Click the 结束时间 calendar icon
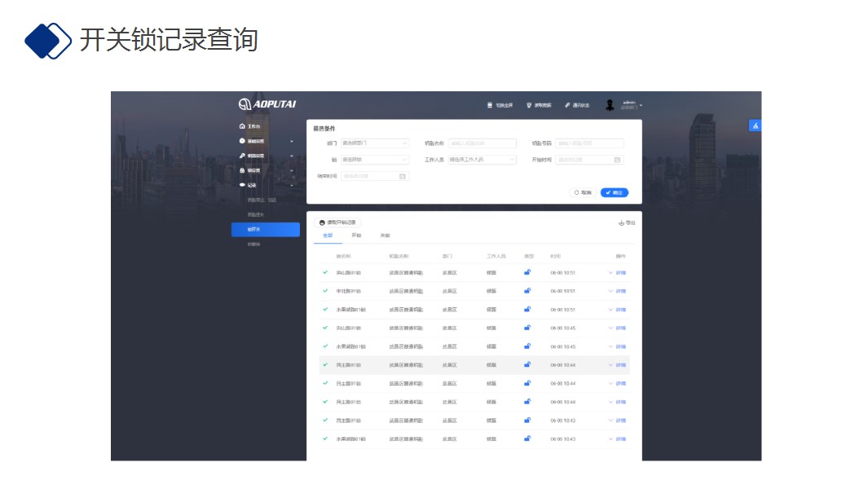This screenshot has width=868, height=489. click(x=403, y=177)
